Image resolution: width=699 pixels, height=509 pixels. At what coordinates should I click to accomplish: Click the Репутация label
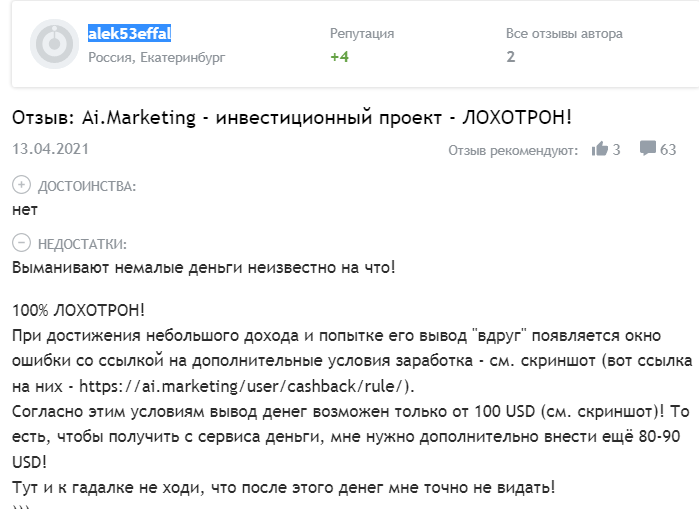coord(362,33)
